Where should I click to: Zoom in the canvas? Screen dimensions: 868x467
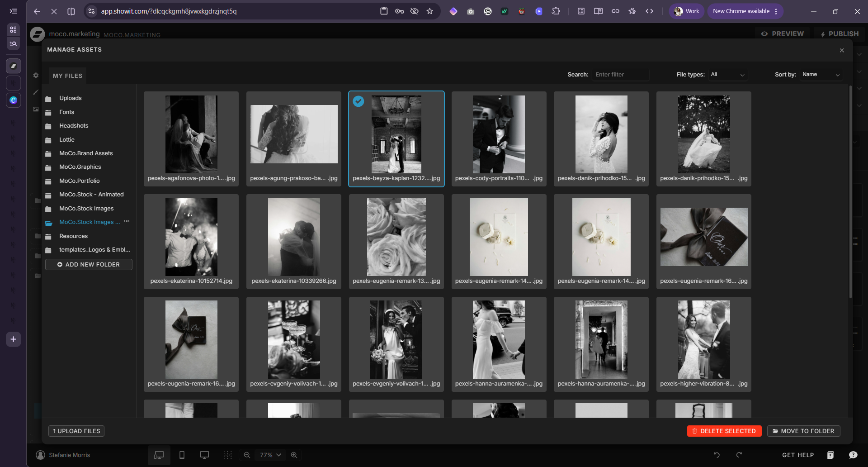point(294,455)
